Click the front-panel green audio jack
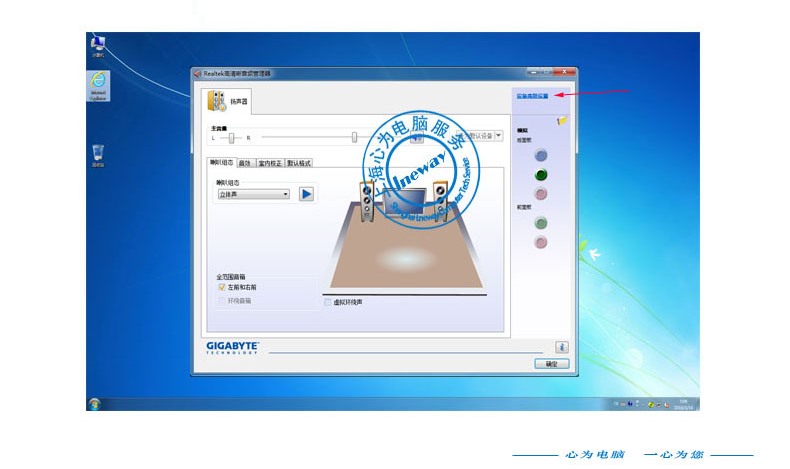This screenshot has width=790, height=469. (541, 223)
